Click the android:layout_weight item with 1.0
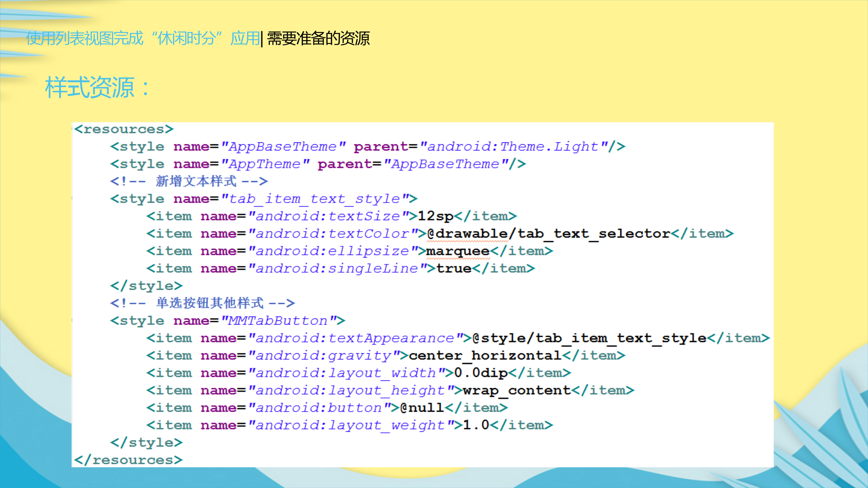 tap(349, 425)
